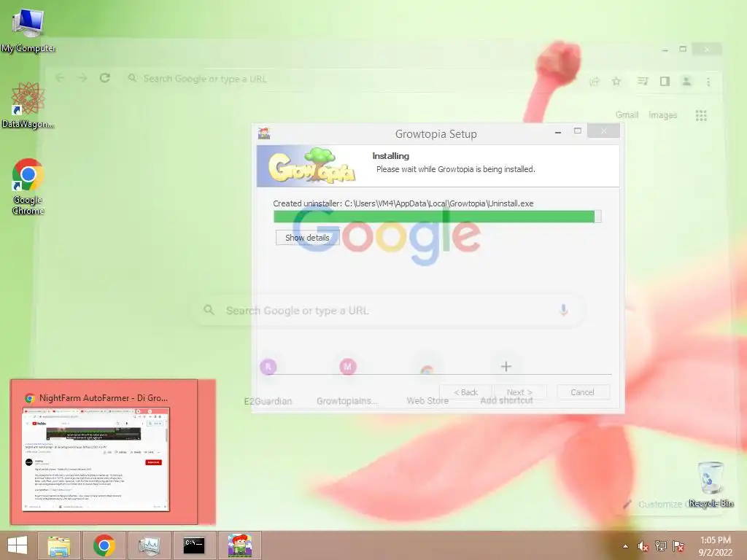Toggle Chrome's side panel icon
Screen dimensions: 747x560
665,82
